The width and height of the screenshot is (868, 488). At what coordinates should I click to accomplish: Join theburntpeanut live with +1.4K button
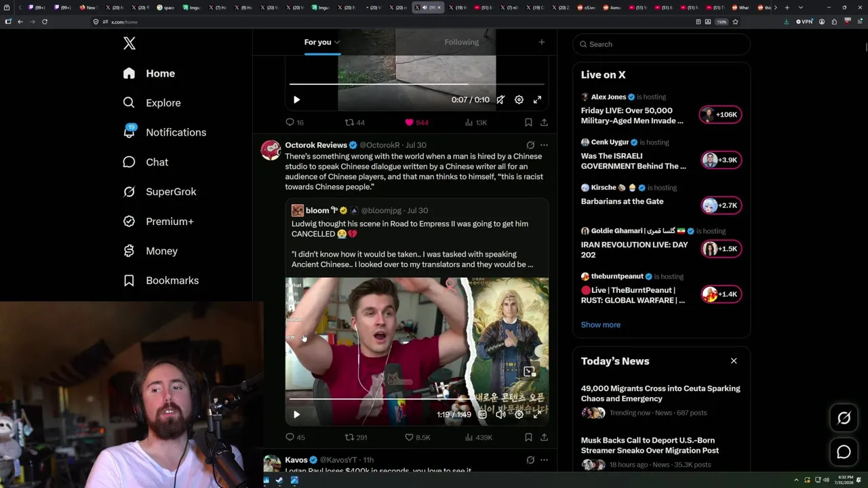[x=721, y=294]
